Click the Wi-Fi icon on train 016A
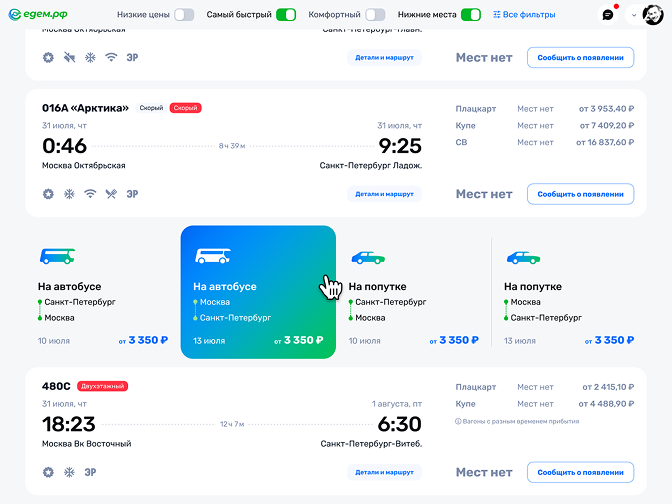 (90, 194)
